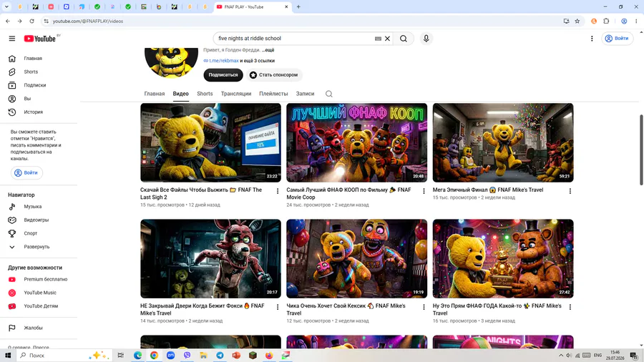Viewport: 644px width, 362px height.
Task: Click the YouTube logo
Action: 40,39
